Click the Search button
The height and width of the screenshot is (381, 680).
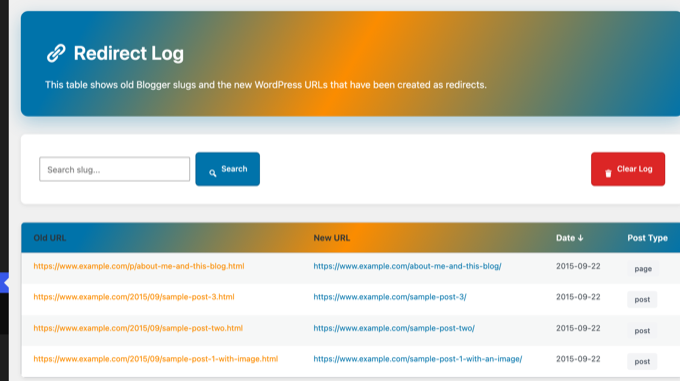pyautogui.click(x=228, y=169)
